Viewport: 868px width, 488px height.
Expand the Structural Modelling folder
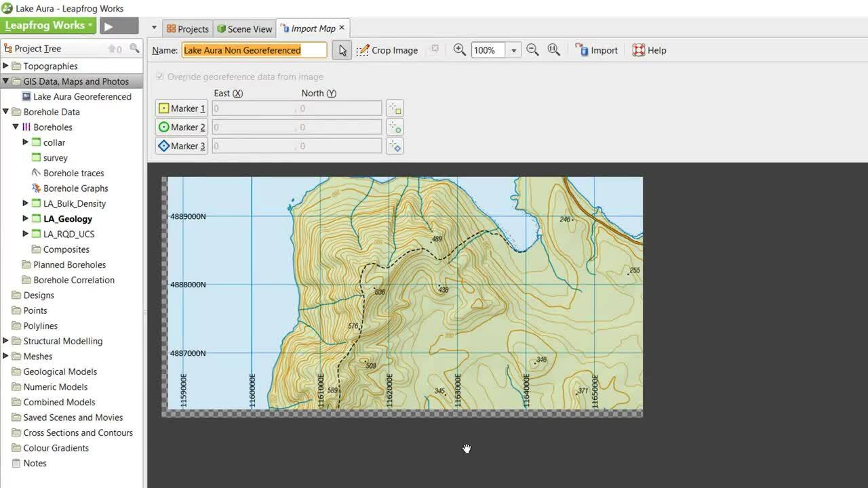coord(5,341)
